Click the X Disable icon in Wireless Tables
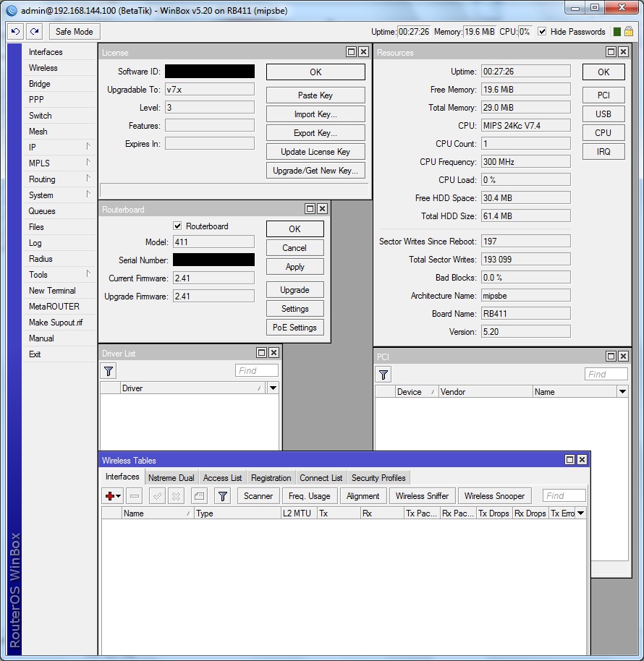Screen dimensions: 644x661 tap(176, 496)
